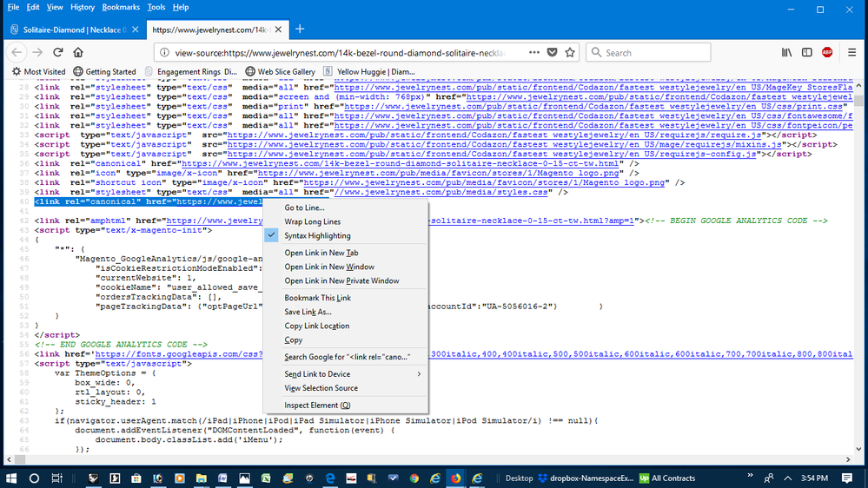The image size is (868, 488).
Task: Open page actions three-dots menu in address bar
Action: 533,52
